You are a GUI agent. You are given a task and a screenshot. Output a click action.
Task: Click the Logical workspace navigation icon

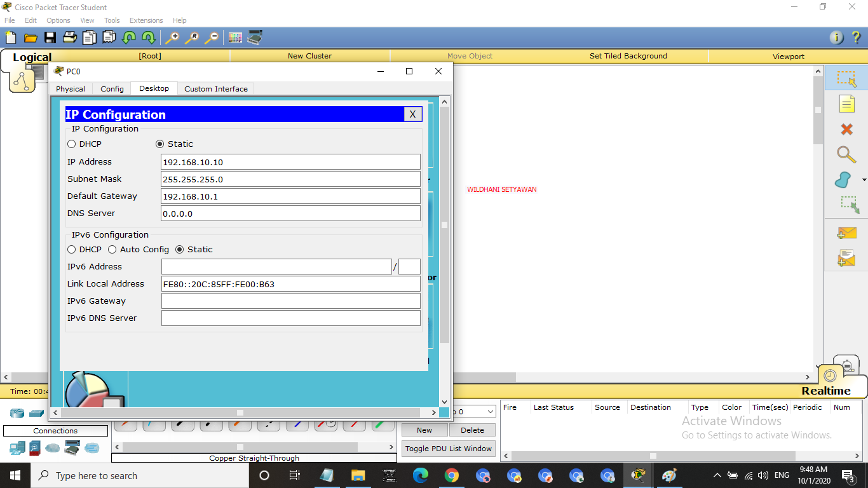tap(22, 80)
